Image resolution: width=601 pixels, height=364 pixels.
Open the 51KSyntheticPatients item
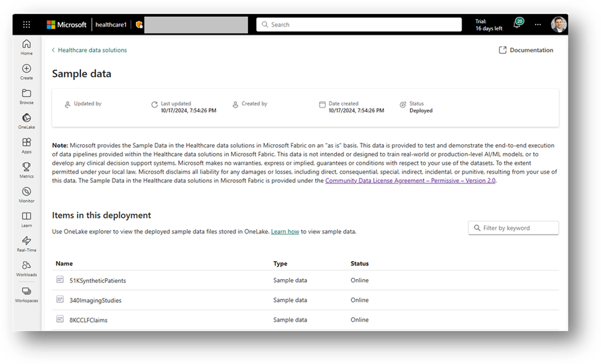(x=97, y=280)
